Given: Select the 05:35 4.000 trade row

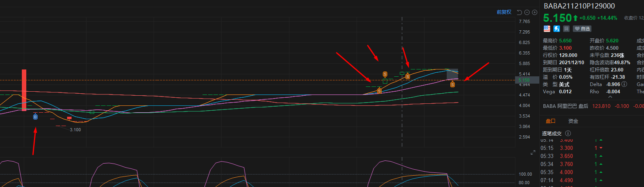Looking at the screenshot, I should click(572, 172).
